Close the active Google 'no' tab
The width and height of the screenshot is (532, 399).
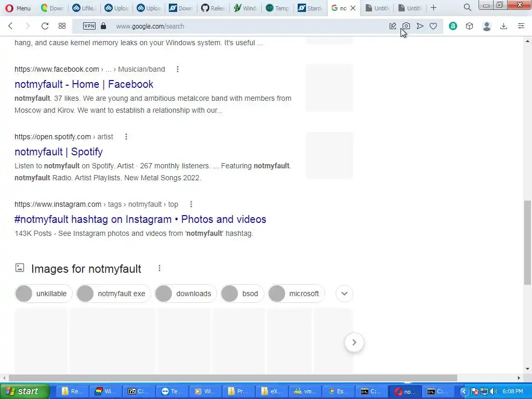pyautogui.click(x=353, y=8)
